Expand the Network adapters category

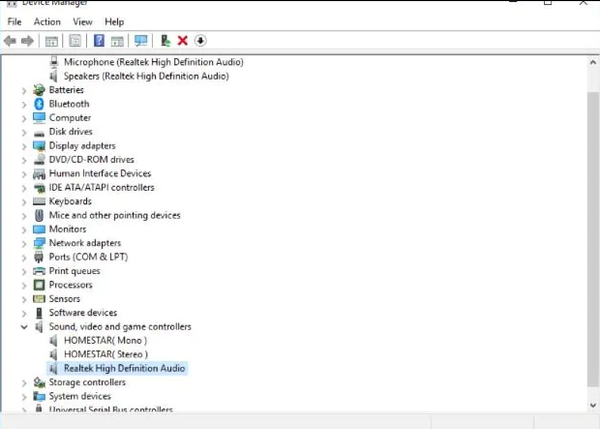coord(25,243)
